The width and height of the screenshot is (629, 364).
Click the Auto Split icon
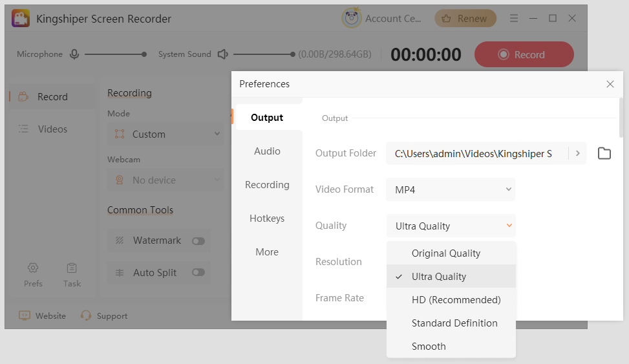point(120,273)
